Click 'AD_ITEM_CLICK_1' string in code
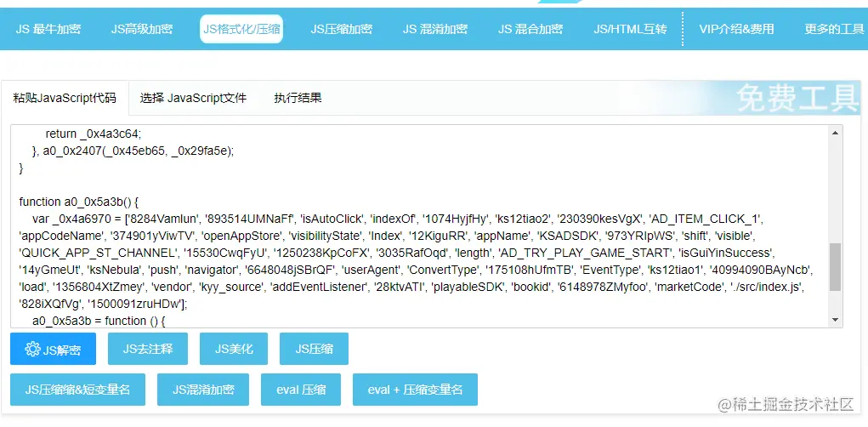 (x=706, y=219)
